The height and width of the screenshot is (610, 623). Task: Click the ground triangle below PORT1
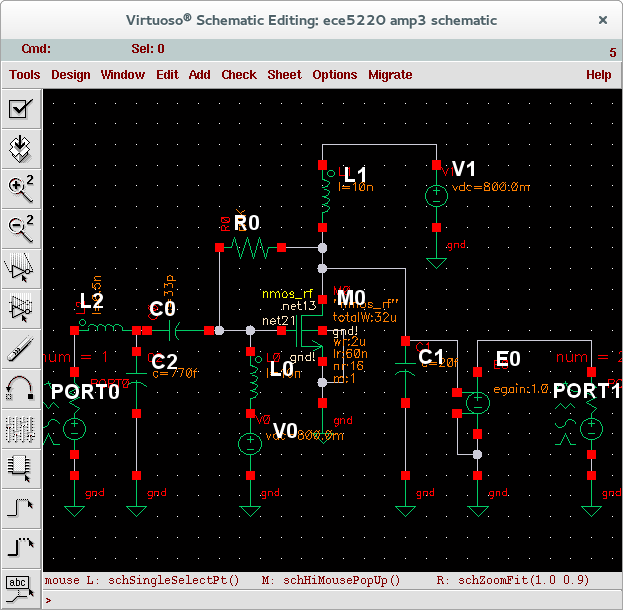pyautogui.click(x=591, y=511)
